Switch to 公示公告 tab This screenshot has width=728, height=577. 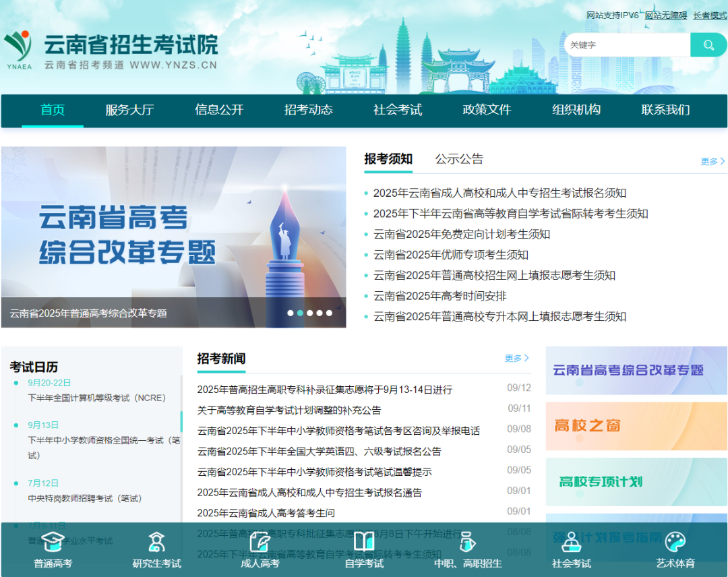pos(459,159)
